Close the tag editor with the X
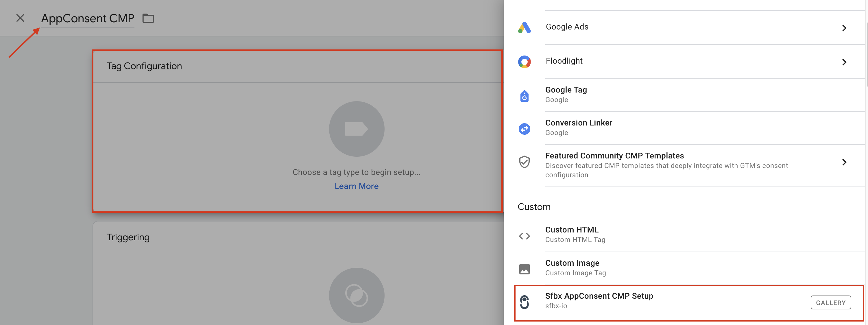This screenshot has height=325, width=868. (20, 18)
